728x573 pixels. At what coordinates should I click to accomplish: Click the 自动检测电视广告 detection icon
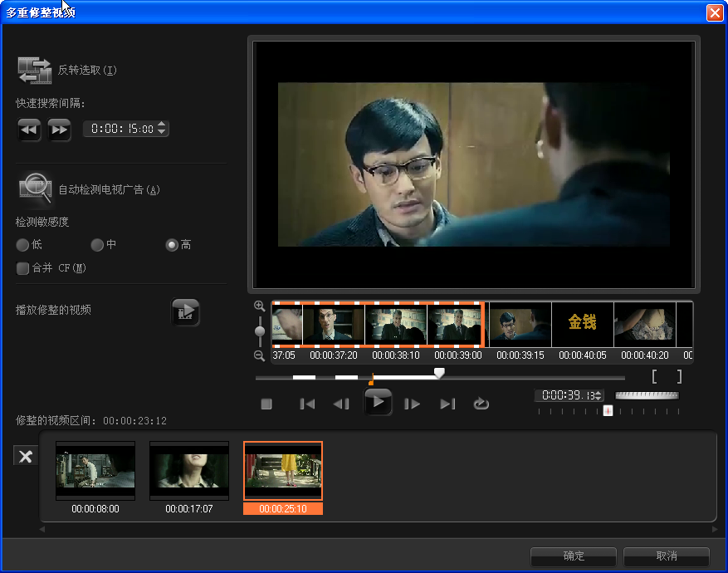pyautogui.click(x=34, y=188)
